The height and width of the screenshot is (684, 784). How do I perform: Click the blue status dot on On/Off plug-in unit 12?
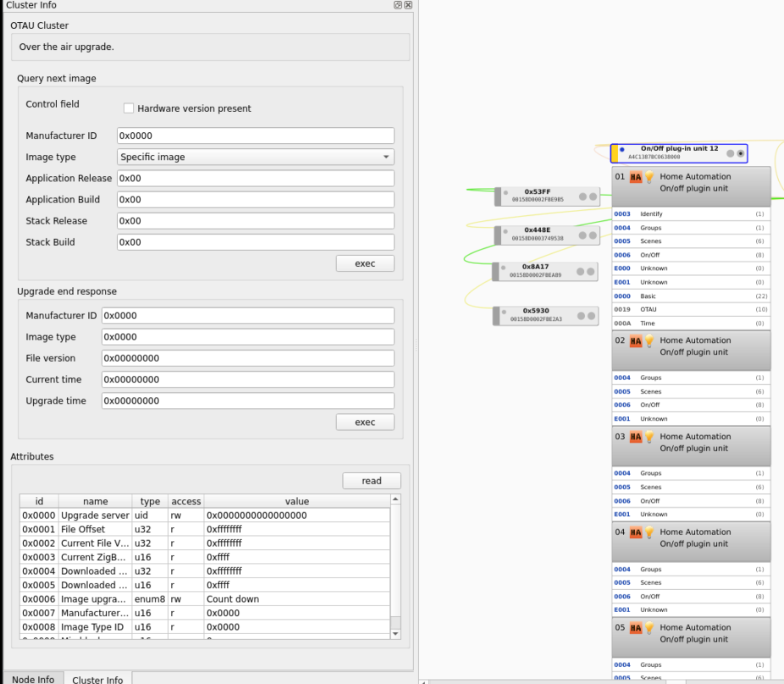coord(622,150)
